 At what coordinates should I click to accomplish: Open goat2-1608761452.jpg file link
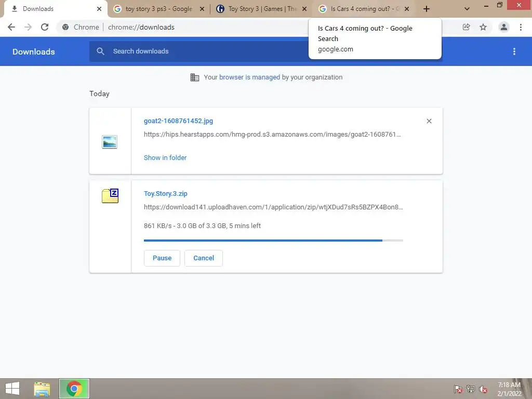(x=179, y=121)
